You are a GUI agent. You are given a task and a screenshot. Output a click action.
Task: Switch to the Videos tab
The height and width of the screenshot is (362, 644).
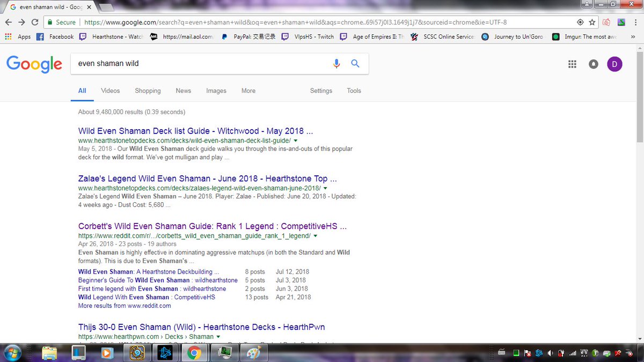[111, 91]
